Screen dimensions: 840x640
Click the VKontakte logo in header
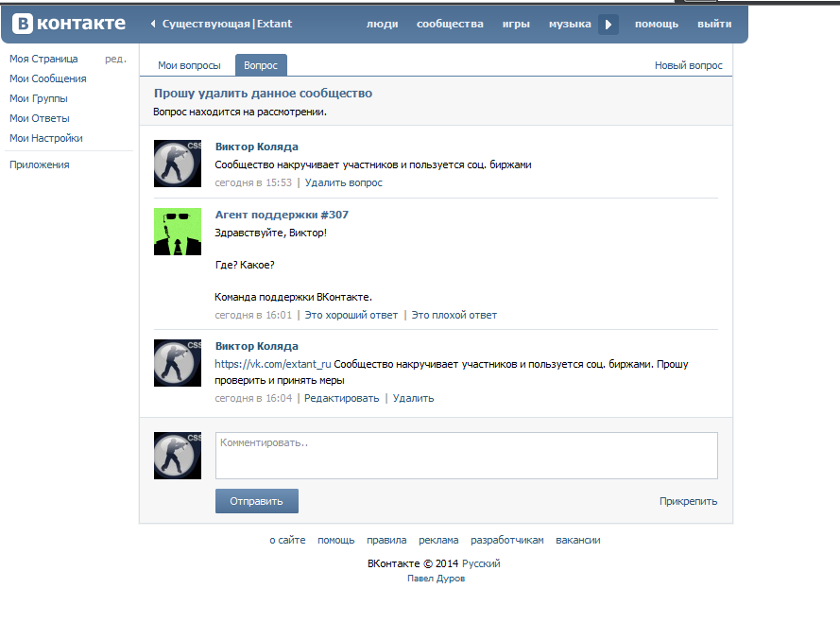pyautogui.click(x=69, y=24)
